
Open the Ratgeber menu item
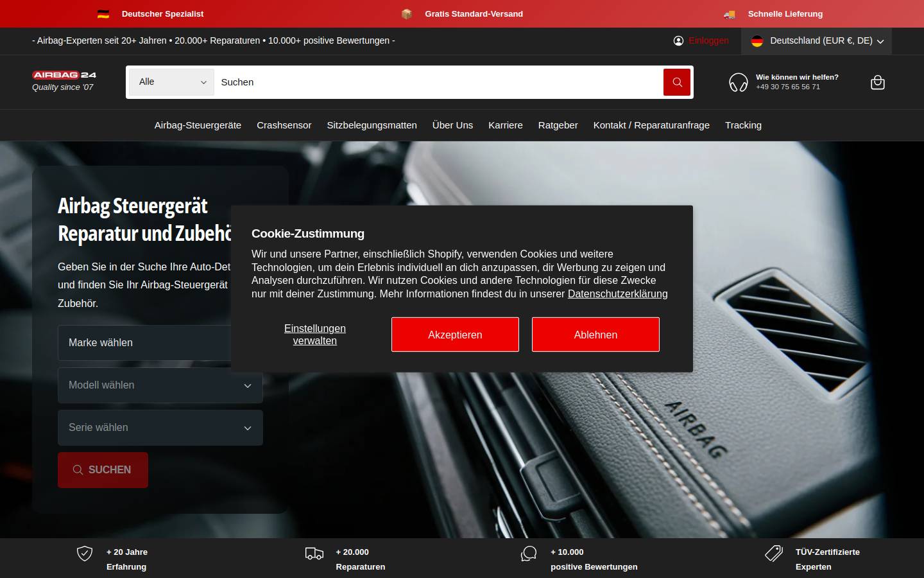pyautogui.click(x=558, y=125)
